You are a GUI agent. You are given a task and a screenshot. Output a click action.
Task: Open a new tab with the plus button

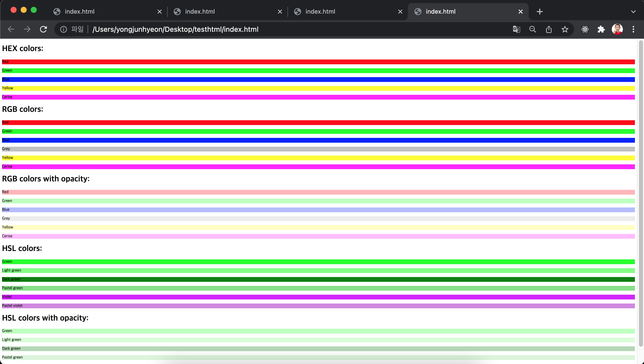point(540,12)
